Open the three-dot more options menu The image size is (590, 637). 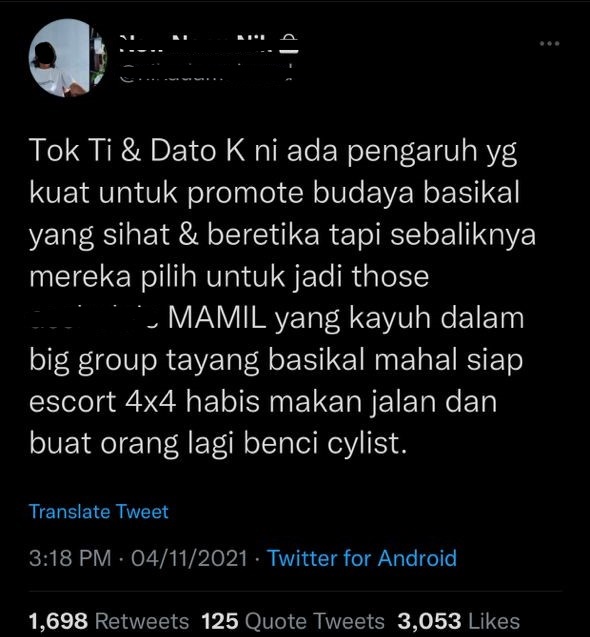pos(550,43)
